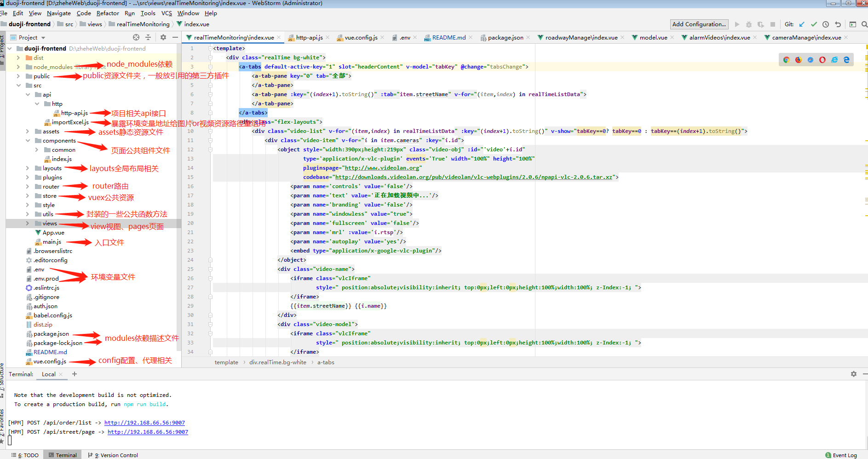Image resolution: width=868 pixels, height=459 pixels.
Task: Show Git history clock icon
Action: [826, 24]
